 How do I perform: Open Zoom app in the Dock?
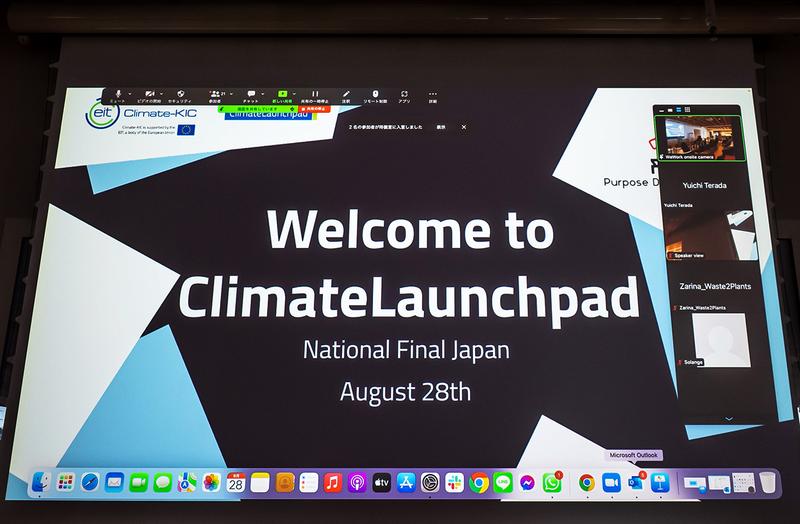click(611, 483)
